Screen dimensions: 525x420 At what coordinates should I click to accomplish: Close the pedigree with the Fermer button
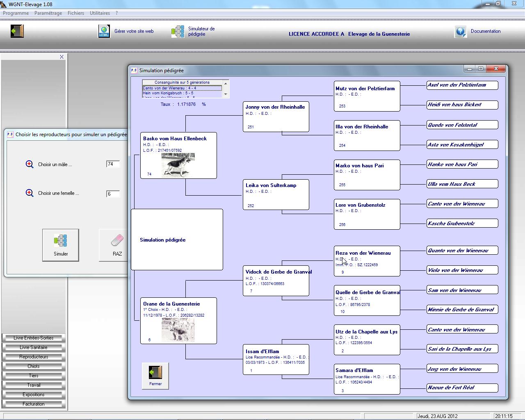155,376
